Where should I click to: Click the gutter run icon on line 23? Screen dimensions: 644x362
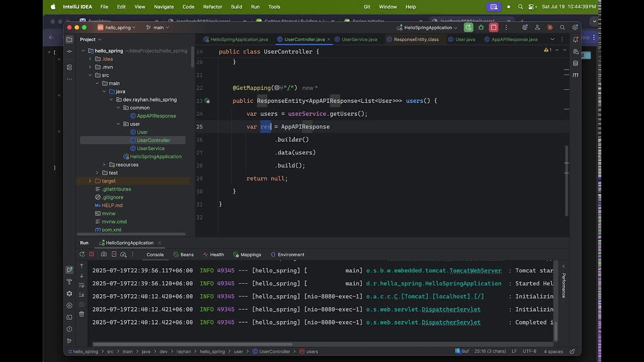(x=207, y=101)
